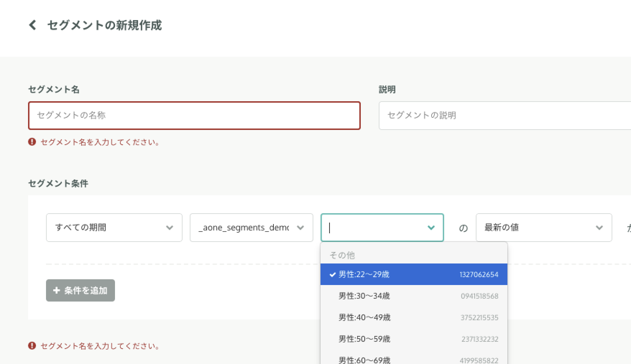Click the 条件を追加 button

click(80, 290)
